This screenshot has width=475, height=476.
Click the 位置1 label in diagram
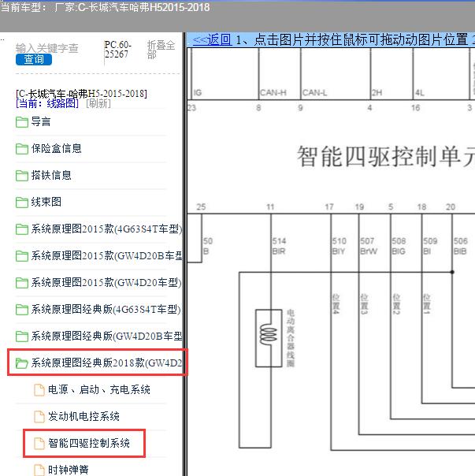(426, 304)
